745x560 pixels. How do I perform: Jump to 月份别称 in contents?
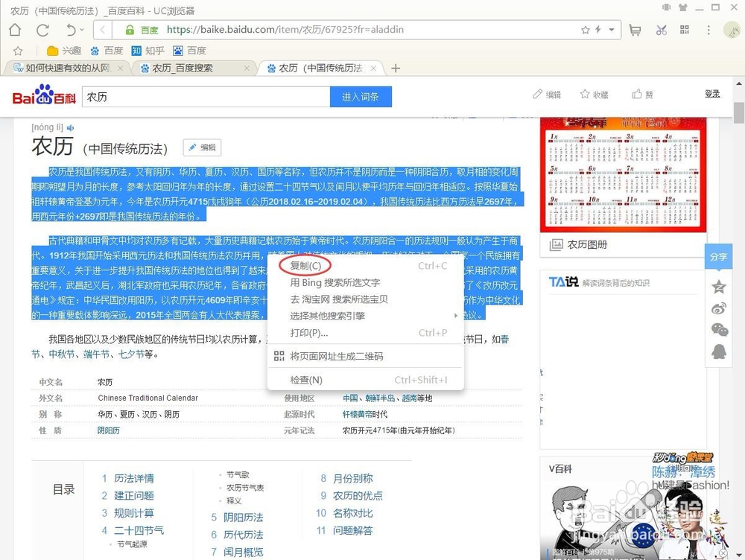(353, 478)
